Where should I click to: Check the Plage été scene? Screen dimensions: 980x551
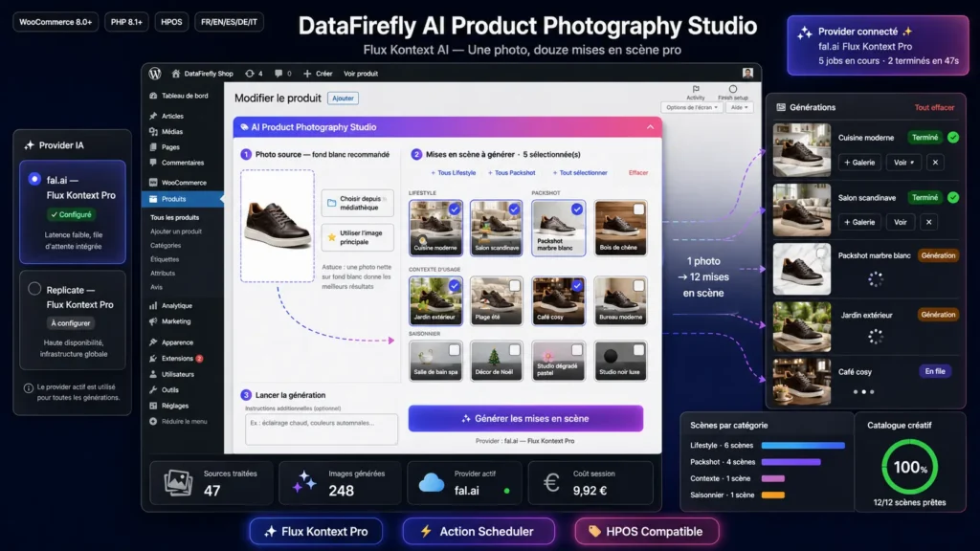coord(514,285)
